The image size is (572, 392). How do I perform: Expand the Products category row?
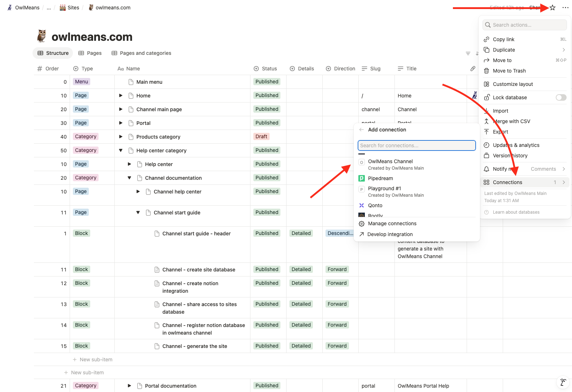point(121,137)
